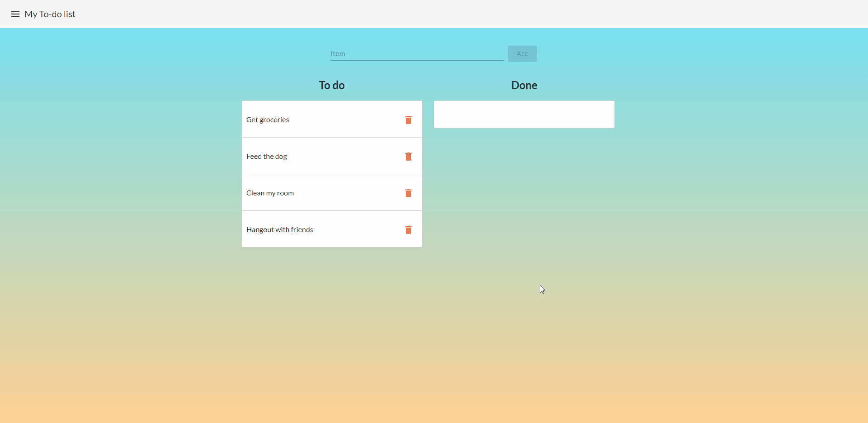Delete the Hangout with friends item

click(x=408, y=230)
